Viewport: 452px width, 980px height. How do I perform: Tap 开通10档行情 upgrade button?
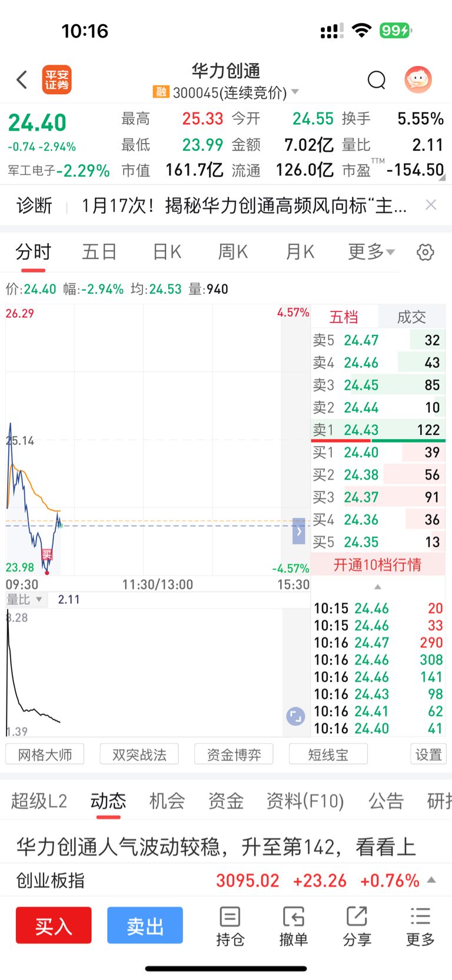click(x=378, y=564)
